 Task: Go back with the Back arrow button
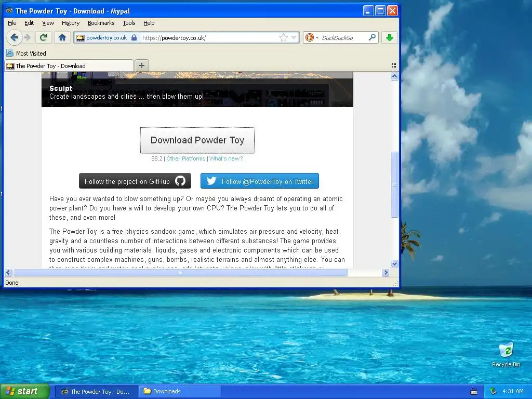click(14, 37)
